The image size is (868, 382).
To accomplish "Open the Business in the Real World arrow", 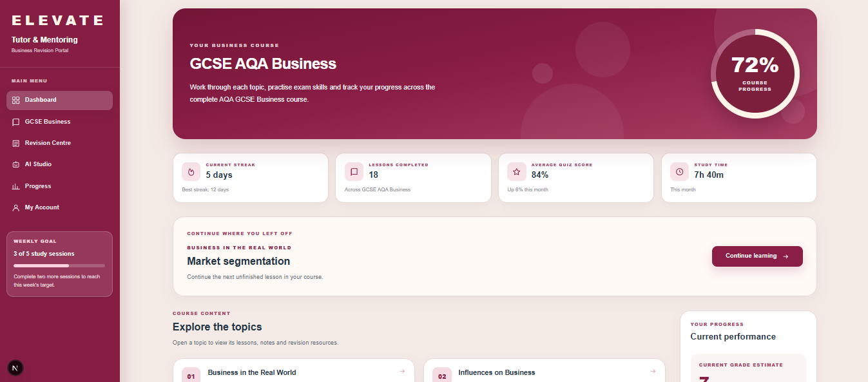I will 402,371.
